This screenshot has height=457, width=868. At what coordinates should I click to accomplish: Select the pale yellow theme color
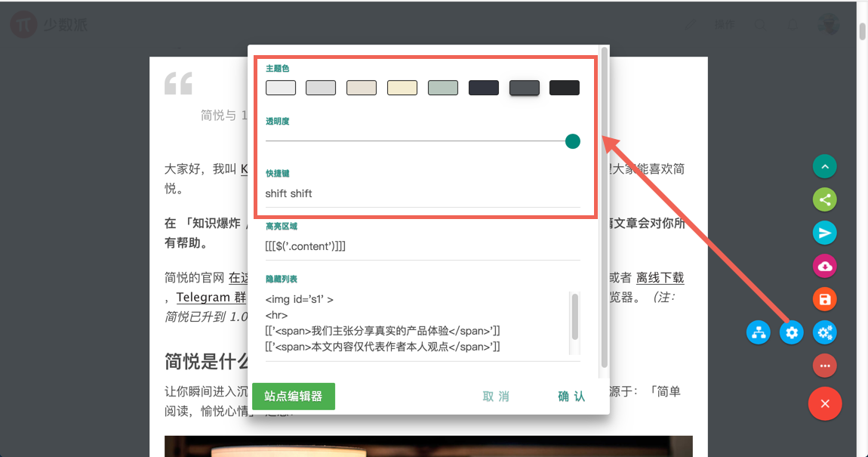[402, 88]
